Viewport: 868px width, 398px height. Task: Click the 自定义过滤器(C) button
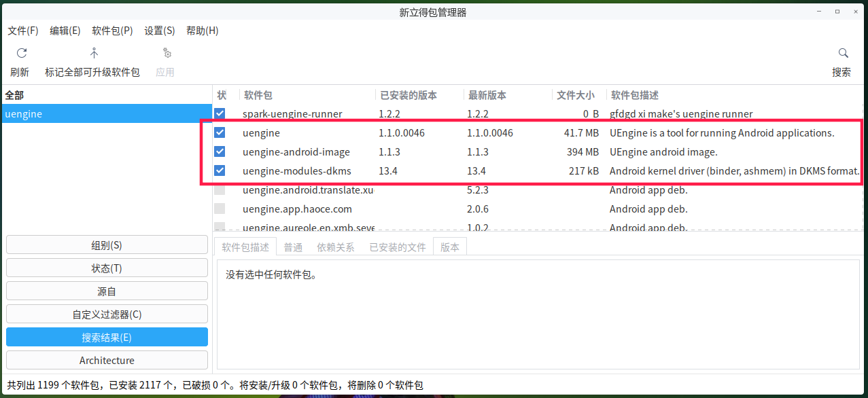pyautogui.click(x=107, y=314)
